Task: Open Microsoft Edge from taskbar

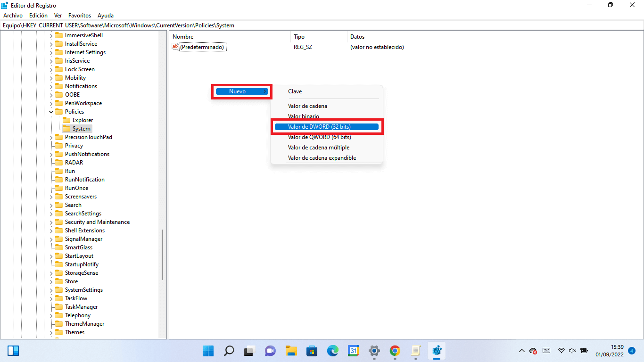Action: coord(333,351)
